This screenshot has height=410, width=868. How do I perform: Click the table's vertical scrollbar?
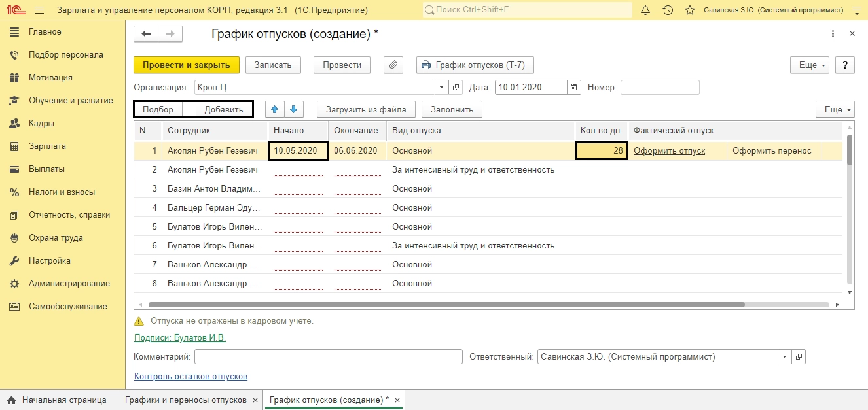click(x=850, y=150)
